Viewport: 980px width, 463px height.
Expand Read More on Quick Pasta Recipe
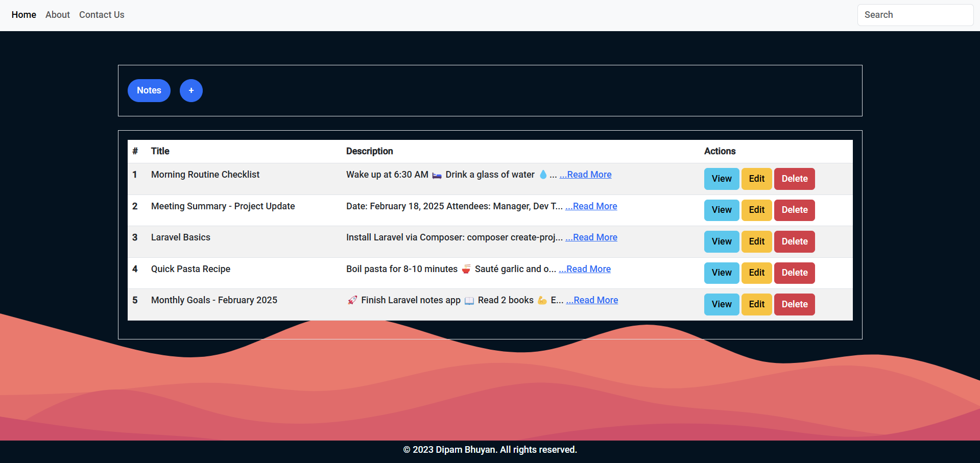pyautogui.click(x=585, y=269)
